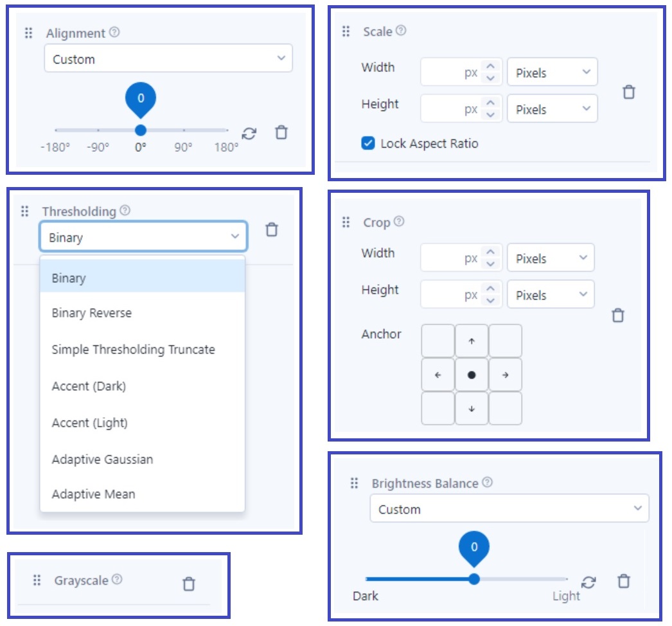Viewport: 672px width, 626px height.
Task: Click the Crop anchor up arrow button
Action: pyautogui.click(x=472, y=340)
